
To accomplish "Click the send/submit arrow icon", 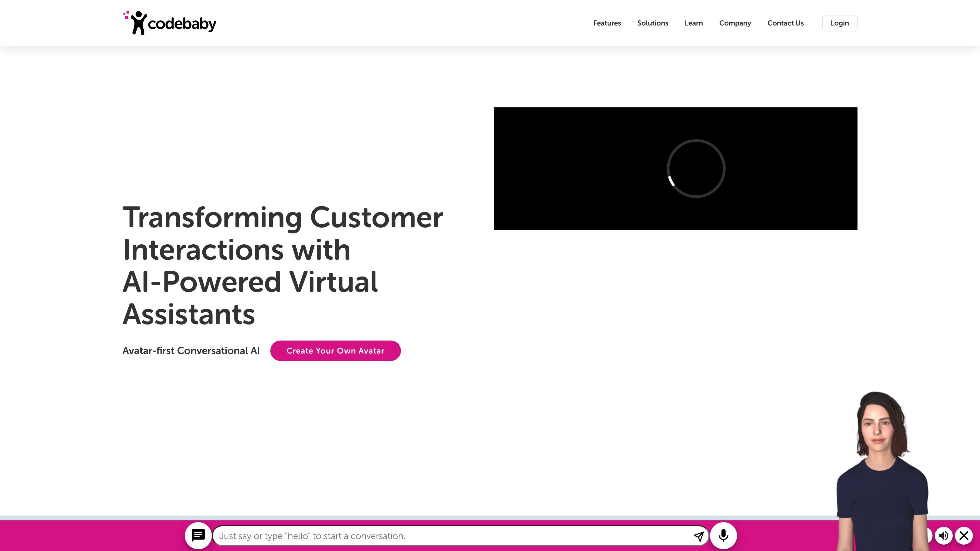I will 699,535.
